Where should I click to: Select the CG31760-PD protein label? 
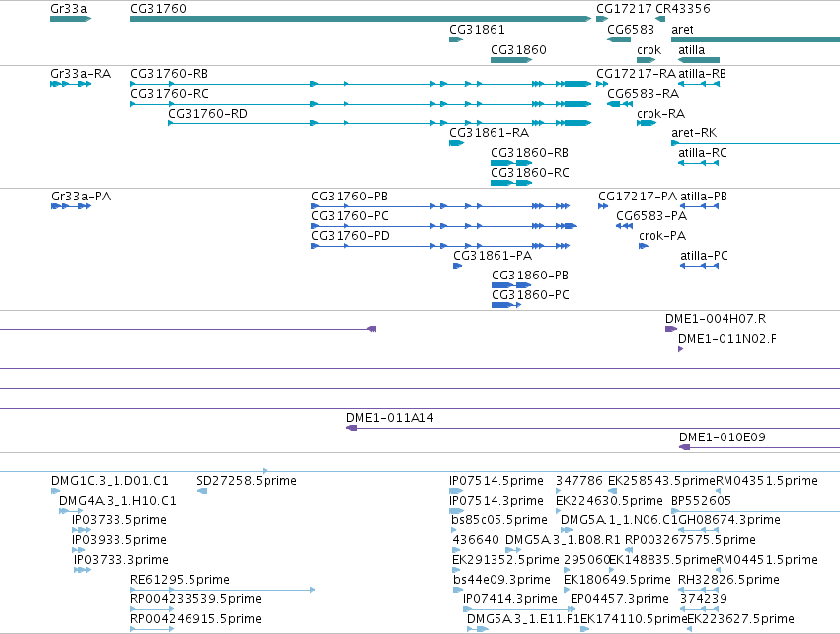349,236
